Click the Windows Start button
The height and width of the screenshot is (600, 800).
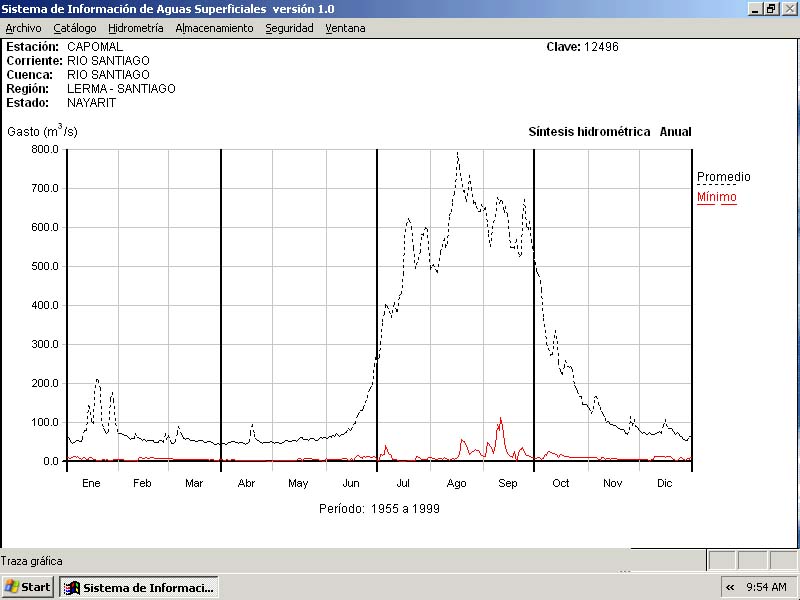(x=28, y=587)
